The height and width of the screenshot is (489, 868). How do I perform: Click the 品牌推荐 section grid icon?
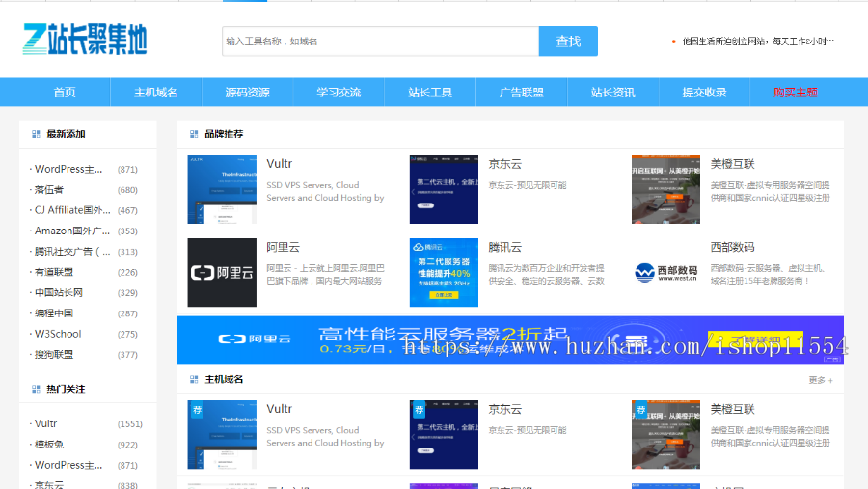194,134
